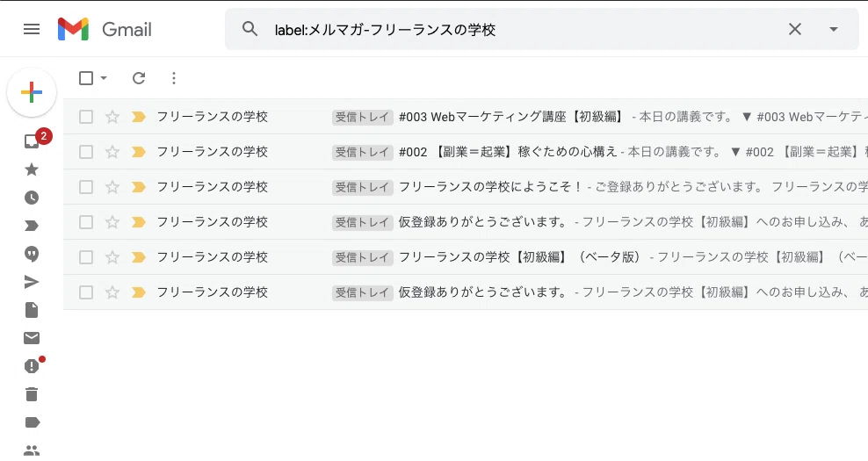
Task: Click sender フリーランスの学校 on ようこそ row
Action: click(x=213, y=187)
